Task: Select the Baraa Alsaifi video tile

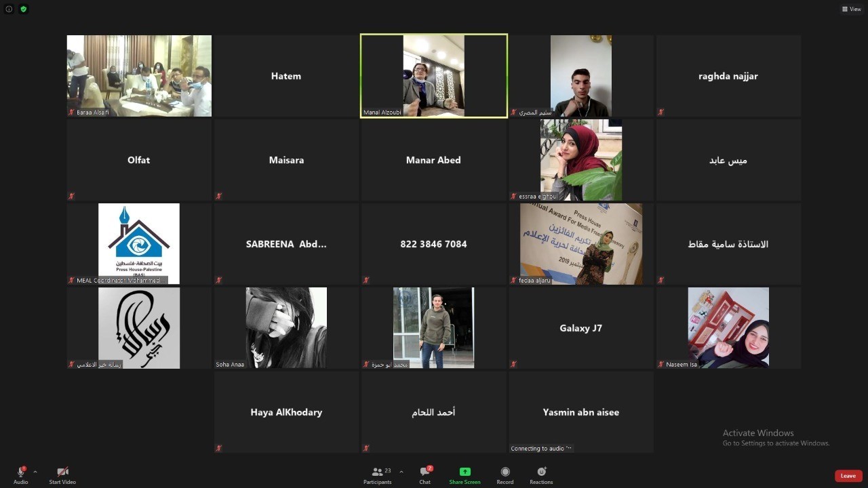Action: coord(139,76)
